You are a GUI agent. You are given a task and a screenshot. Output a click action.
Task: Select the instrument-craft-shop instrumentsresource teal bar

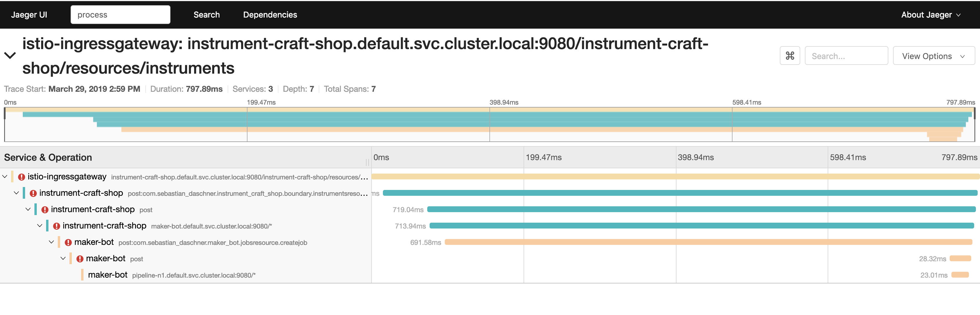tap(680, 193)
